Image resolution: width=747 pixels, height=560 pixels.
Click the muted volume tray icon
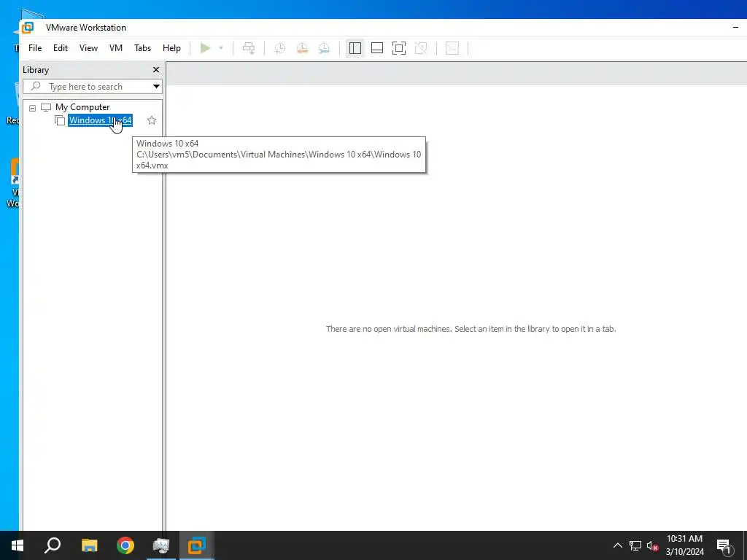[652, 545]
